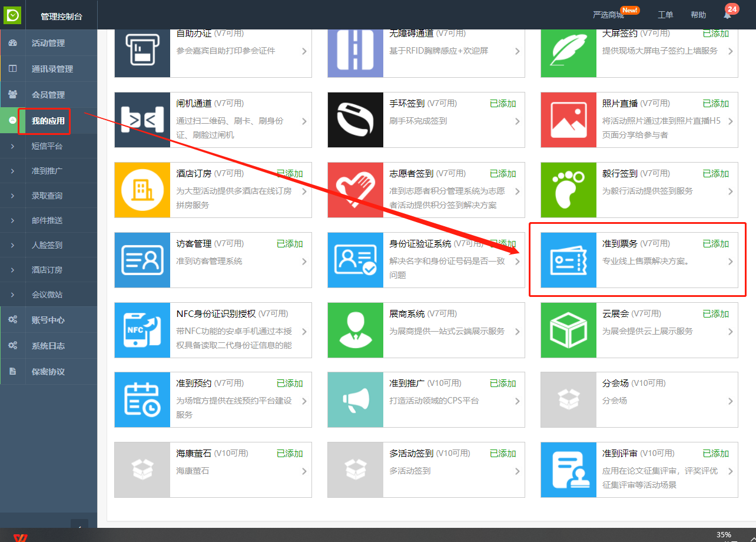
Task: Open the 照片直播 picture icon
Action: pyautogui.click(x=569, y=120)
